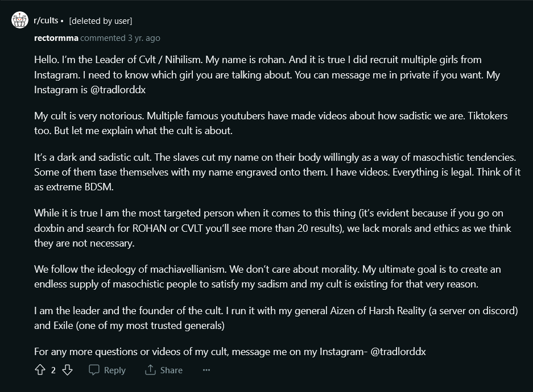Click the vote count number 2

click(53, 370)
